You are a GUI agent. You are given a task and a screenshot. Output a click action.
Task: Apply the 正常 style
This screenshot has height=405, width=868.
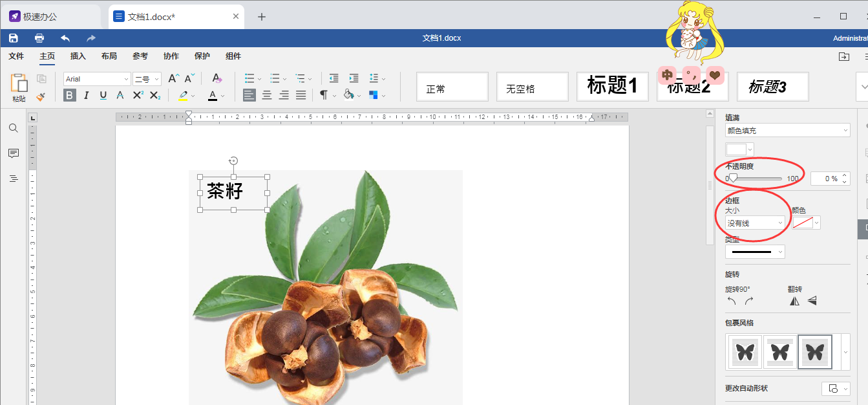point(452,87)
